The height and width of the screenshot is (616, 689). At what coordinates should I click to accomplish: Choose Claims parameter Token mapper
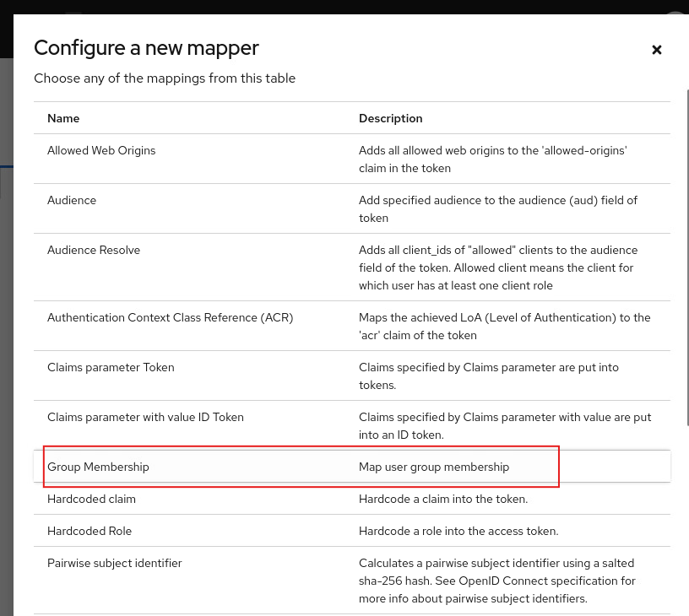coord(352,376)
